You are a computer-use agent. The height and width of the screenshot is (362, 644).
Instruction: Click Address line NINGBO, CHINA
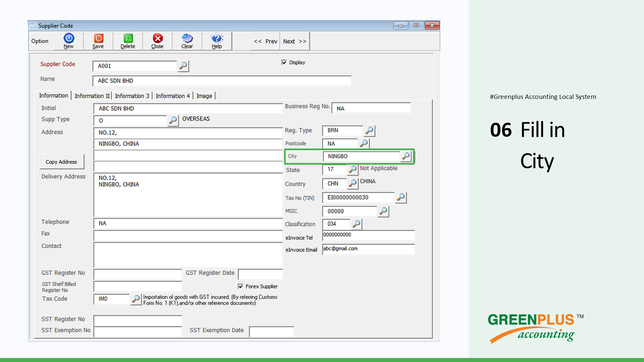coord(188,144)
